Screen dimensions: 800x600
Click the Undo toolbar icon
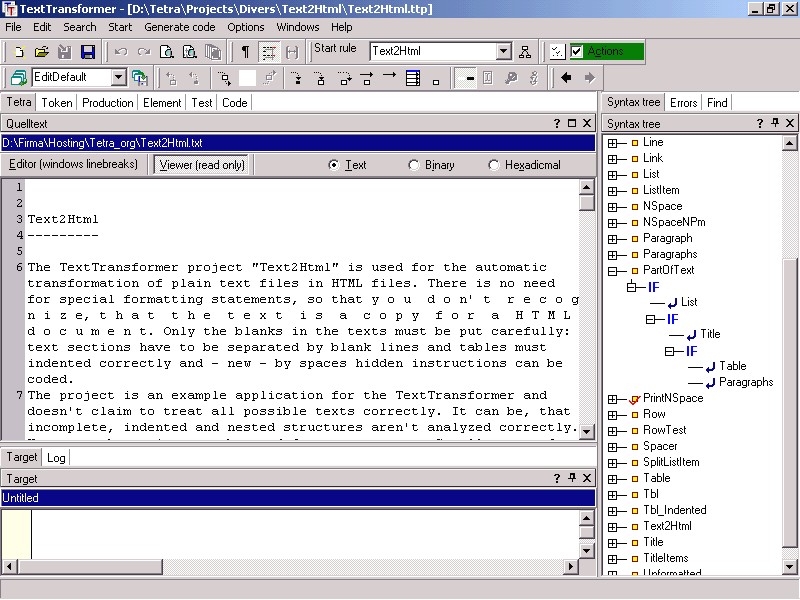tap(120, 51)
